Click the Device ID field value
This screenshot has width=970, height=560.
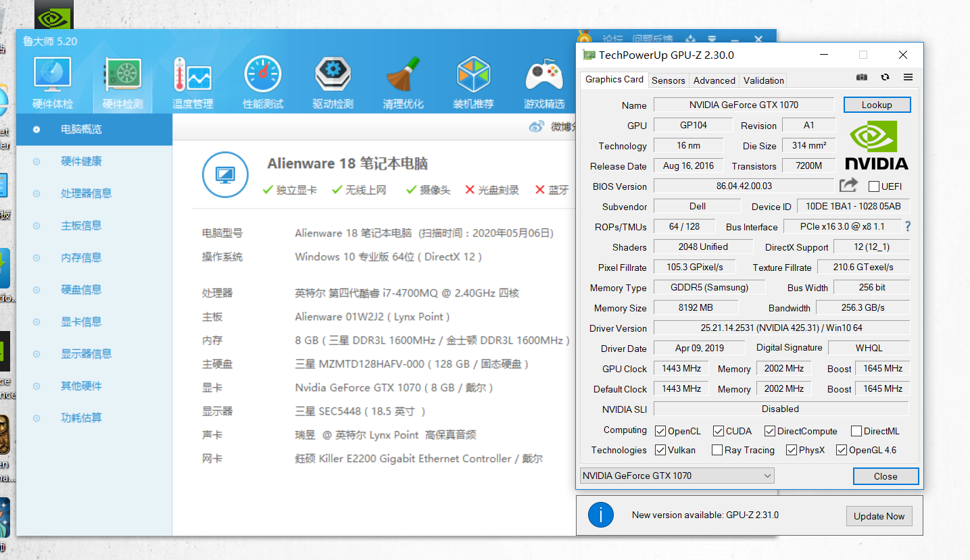853,206
